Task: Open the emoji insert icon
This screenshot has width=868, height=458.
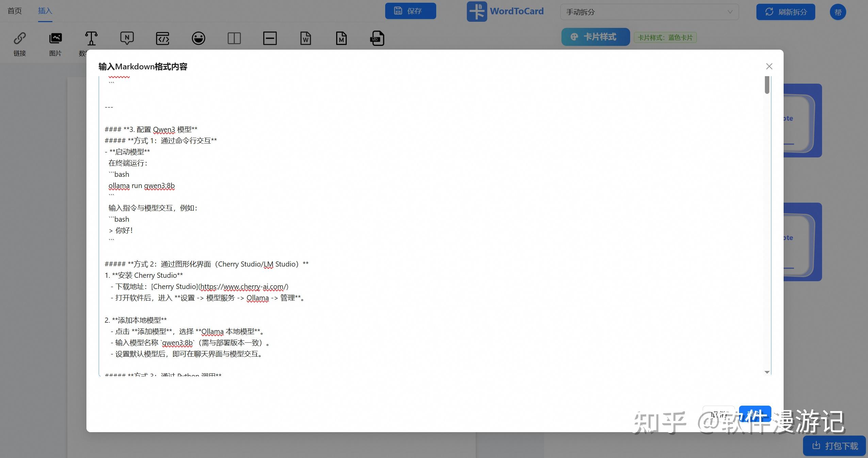Action: point(199,38)
